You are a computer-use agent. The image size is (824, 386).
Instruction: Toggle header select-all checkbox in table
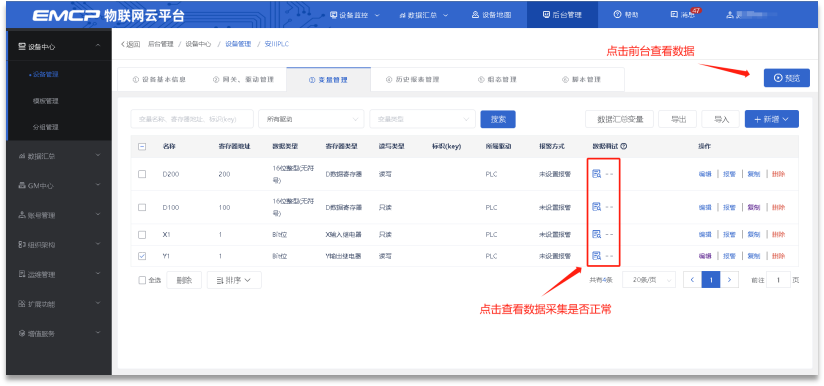click(x=142, y=147)
